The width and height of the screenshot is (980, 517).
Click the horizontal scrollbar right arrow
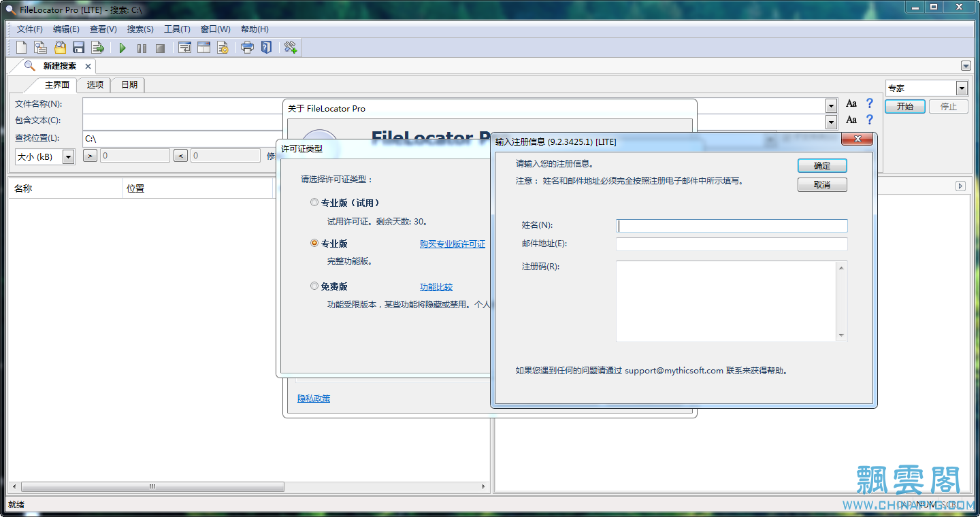(x=484, y=487)
